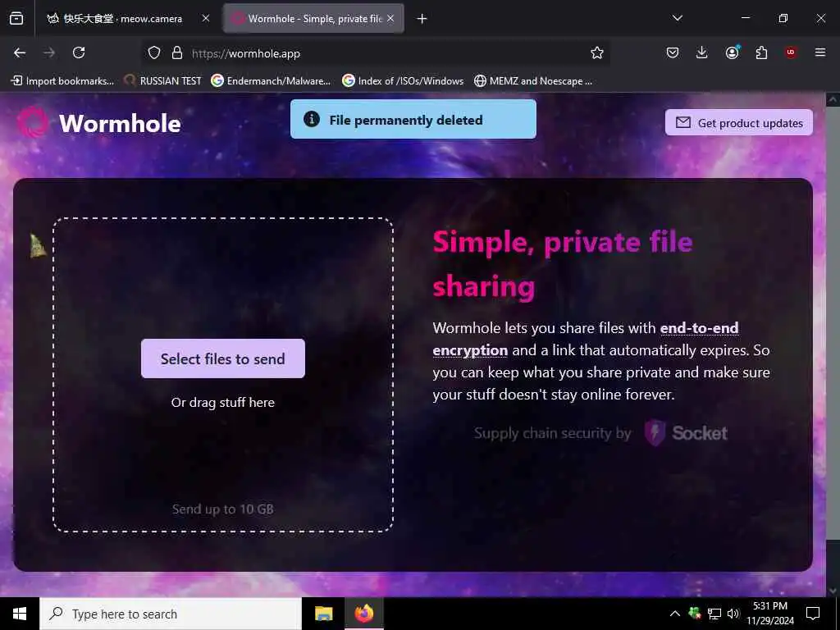
Task: Open the Extensions menu
Action: point(761,52)
